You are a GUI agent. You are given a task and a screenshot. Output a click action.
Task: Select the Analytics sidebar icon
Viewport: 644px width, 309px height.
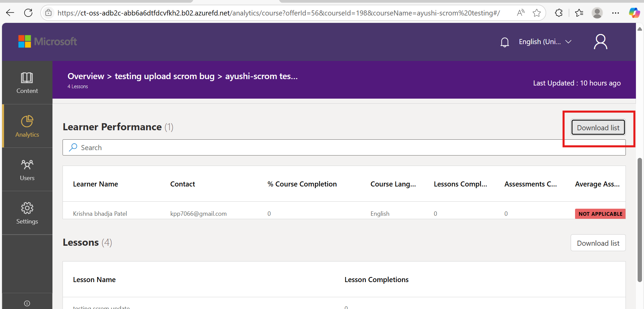[27, 126]
